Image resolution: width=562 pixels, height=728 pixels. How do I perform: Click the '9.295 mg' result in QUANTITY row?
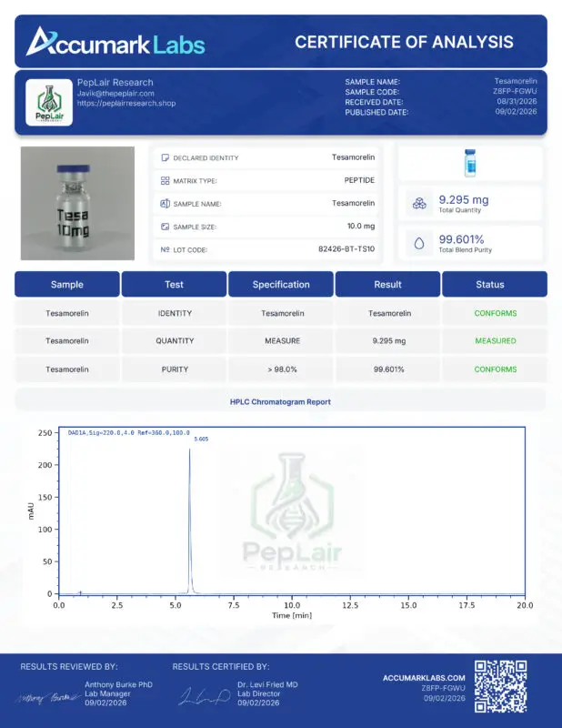tap(389, 340)
